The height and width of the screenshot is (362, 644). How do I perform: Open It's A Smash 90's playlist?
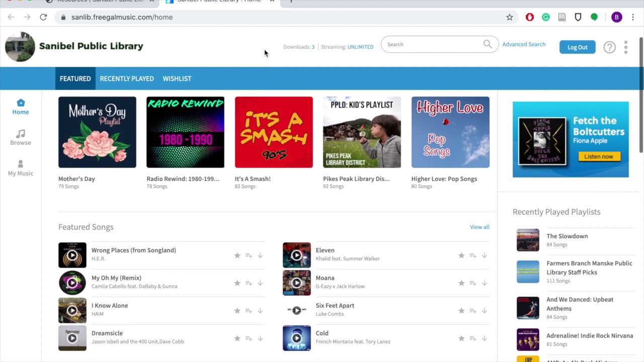[x=274, y=132]
